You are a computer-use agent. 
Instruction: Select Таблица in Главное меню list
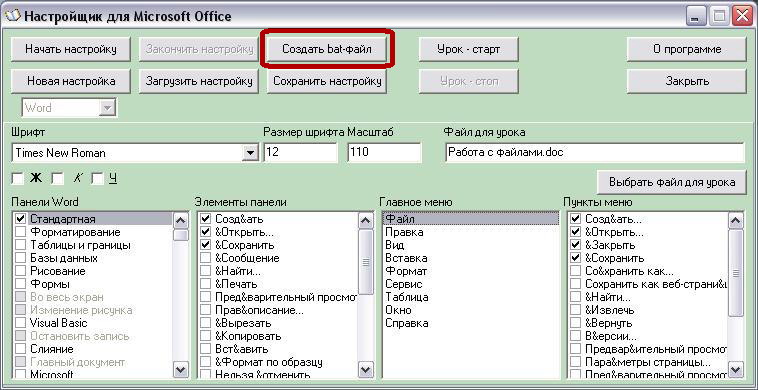click(470, 297)
